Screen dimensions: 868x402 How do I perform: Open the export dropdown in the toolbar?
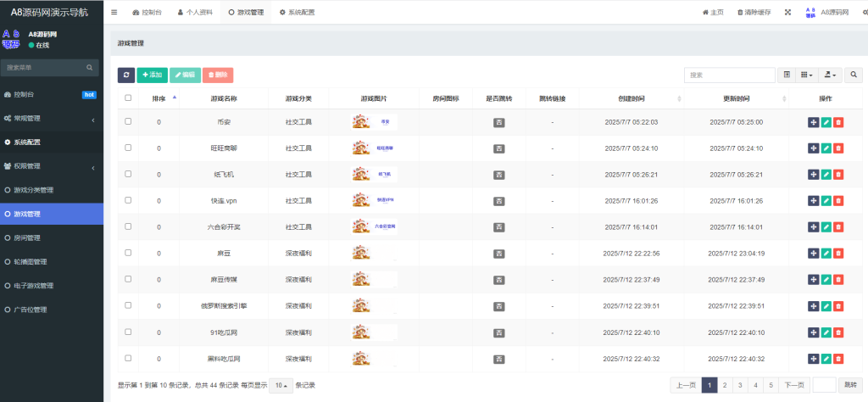coord(829,75)
